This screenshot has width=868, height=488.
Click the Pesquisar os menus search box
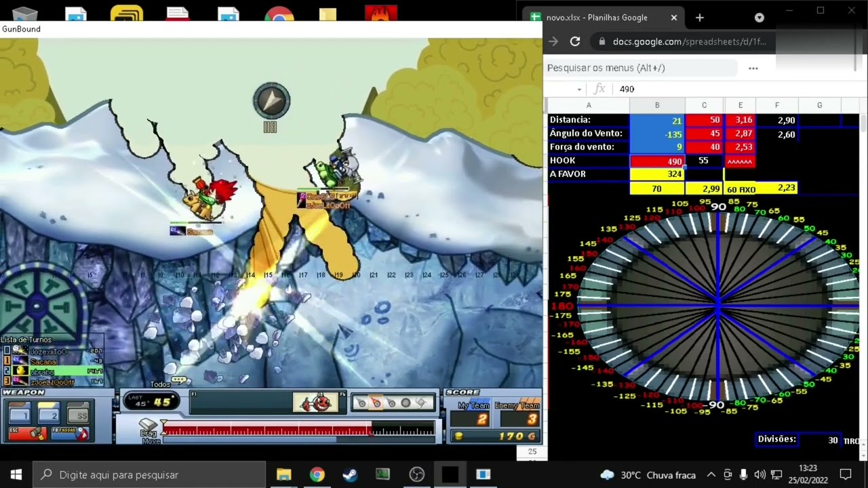point(642,68)
